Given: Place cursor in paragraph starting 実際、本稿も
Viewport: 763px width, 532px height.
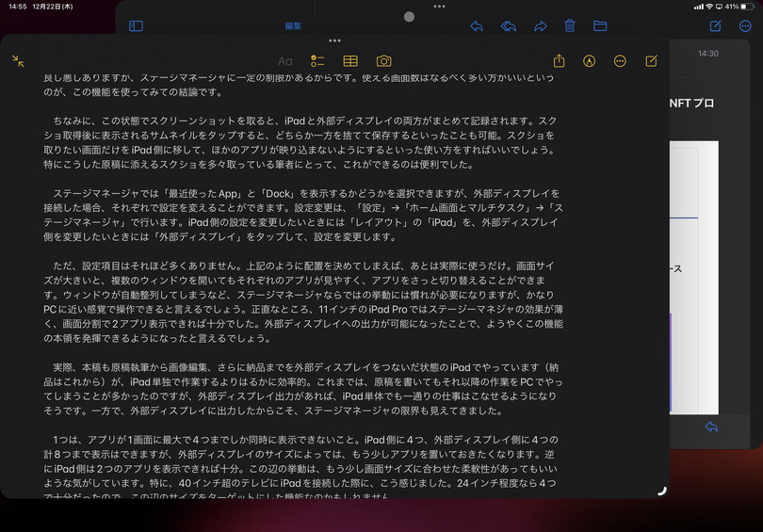Looking at the screenshot, I should [303, 389].
